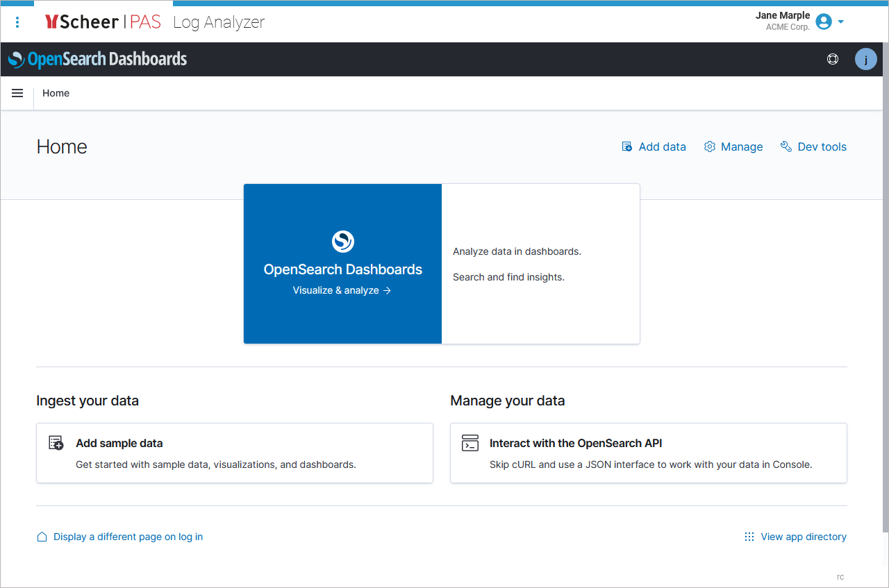Image resolution: width=889 pixels, height=588 pixels.
Task: Open View app directory
Action: coord(803,537)
